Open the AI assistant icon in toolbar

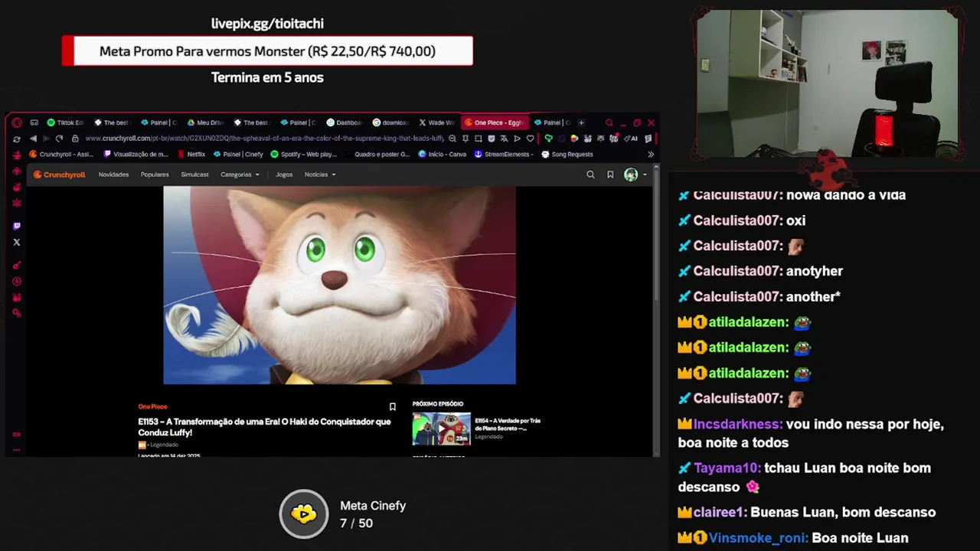coord(631,139)
